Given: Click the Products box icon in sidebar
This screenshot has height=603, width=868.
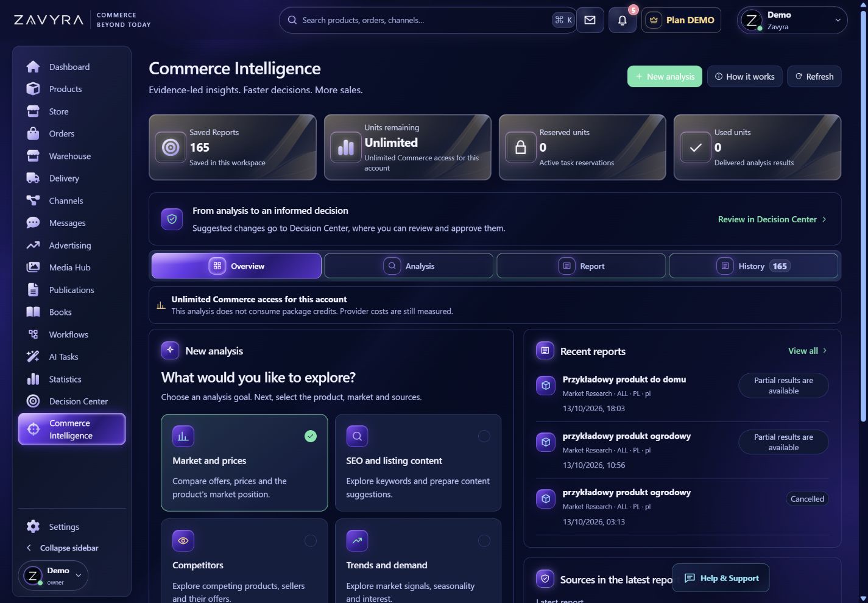Looking at the screenshot, I should (x=33, y=89).
